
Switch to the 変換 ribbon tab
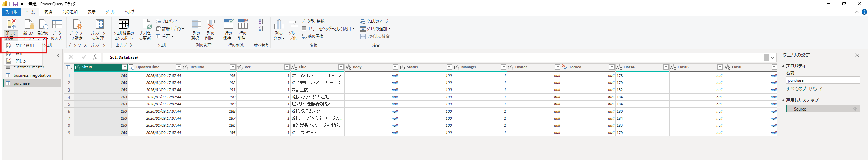pos(48,12)
